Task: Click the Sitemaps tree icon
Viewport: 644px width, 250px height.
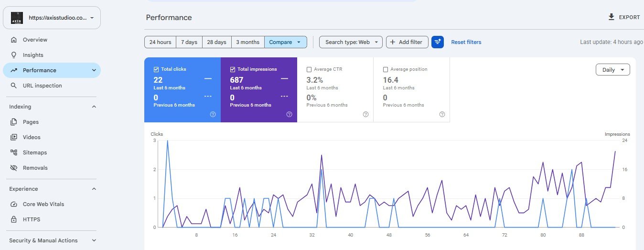Action: pos(14,152)
